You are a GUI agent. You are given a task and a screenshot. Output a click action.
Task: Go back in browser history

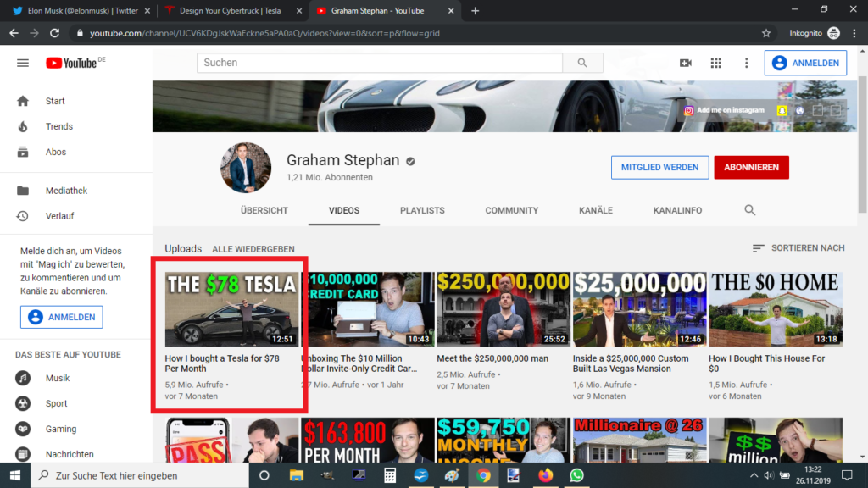pyautogui.click(x=14, y=33)
